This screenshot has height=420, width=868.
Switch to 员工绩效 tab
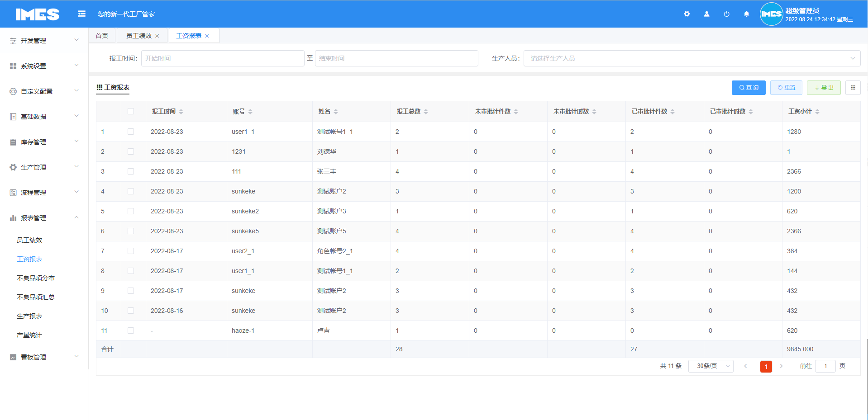(138, 36)
